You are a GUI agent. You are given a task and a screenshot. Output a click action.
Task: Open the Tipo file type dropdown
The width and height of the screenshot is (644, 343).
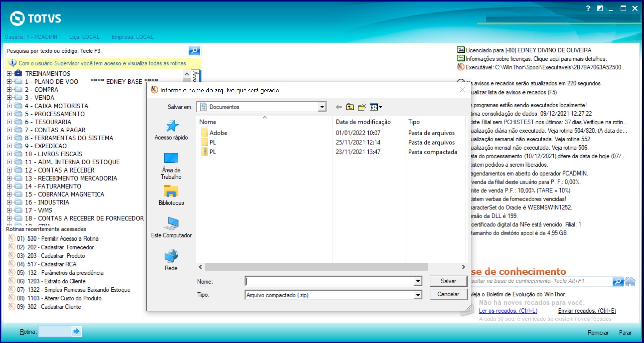418,295
